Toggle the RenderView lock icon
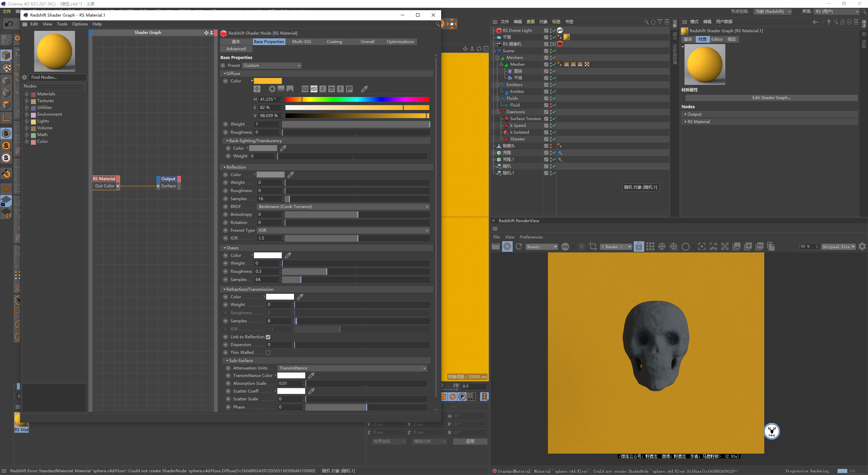Image resolution: width=868 pixels, height=475 pixels. click(639, 247)
